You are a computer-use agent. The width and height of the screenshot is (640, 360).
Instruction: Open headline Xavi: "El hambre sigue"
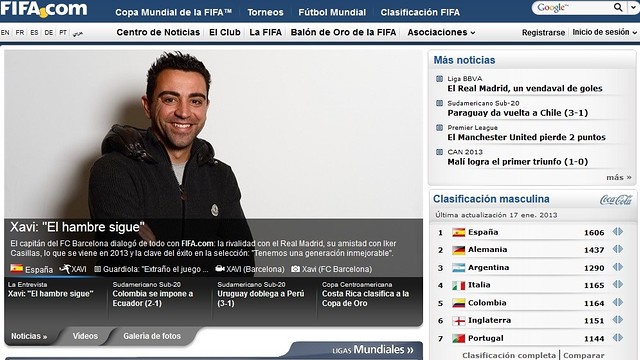77,227
